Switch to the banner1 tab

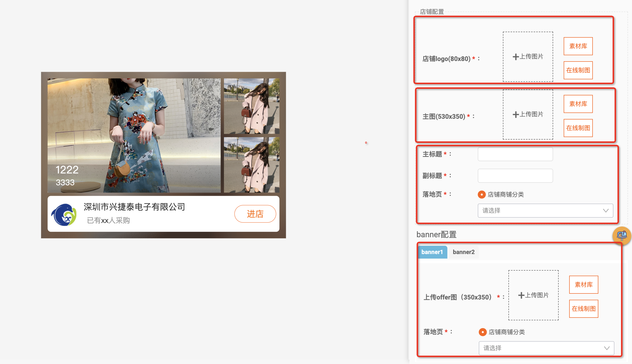click(x=432, y=252)
